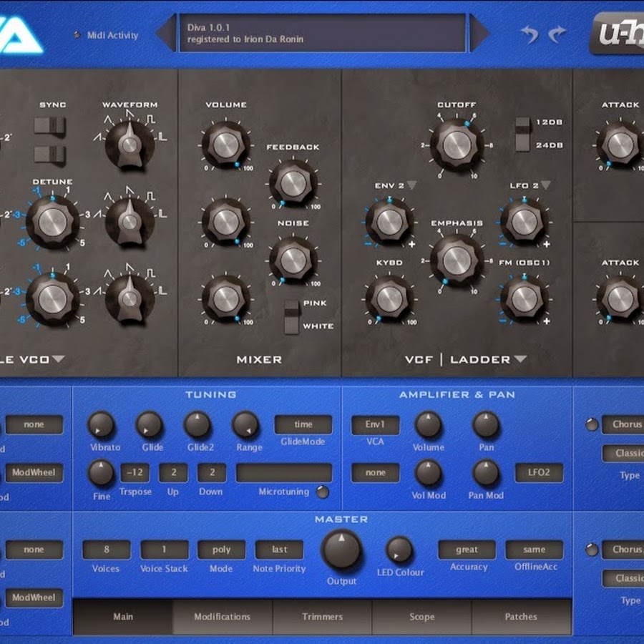This screenshot has height=644, width=644.
Task: Open the VCO module type dropdown arrow
Action: (x=59, y=359)
